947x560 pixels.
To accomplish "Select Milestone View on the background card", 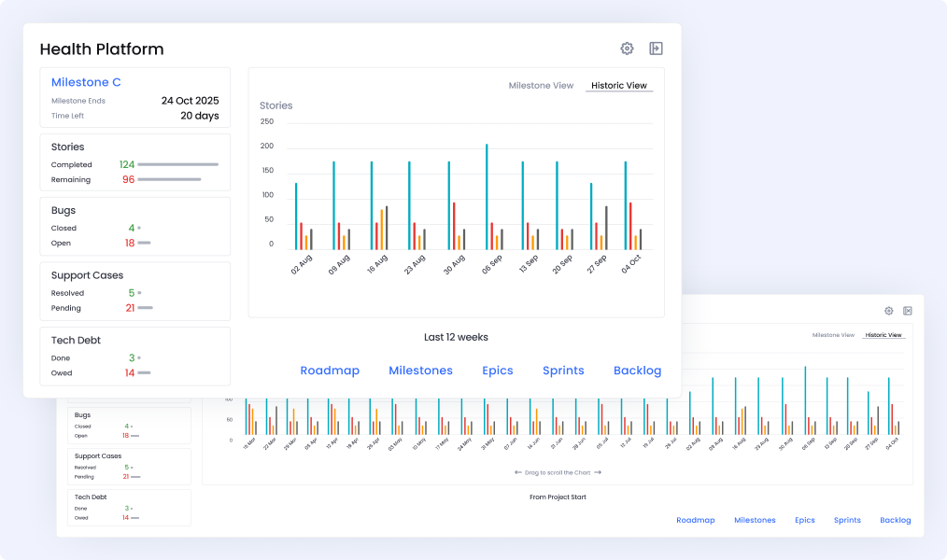I will point(833,335).
